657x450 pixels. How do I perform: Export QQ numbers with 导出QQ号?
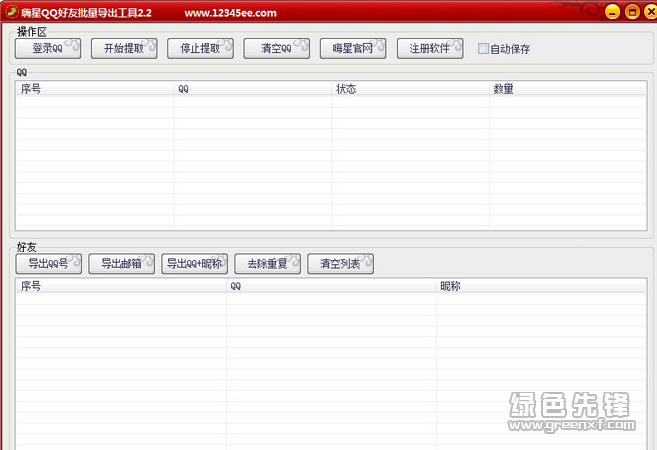49,264
